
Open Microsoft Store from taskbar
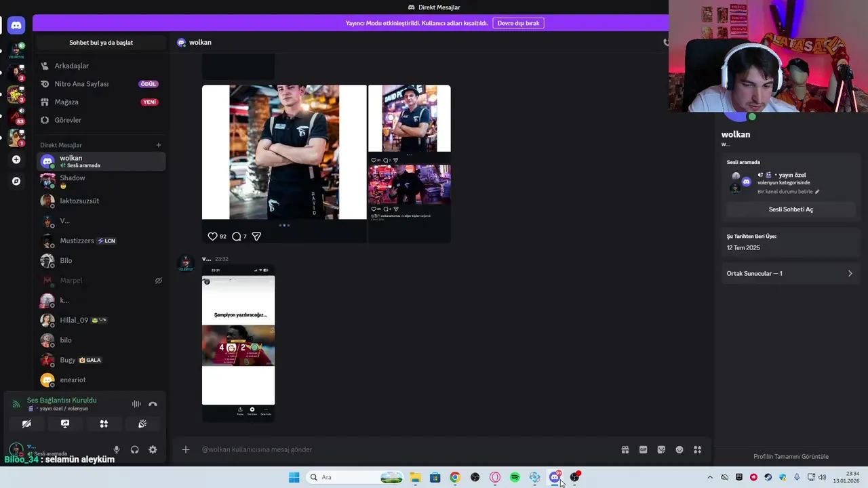435,477
